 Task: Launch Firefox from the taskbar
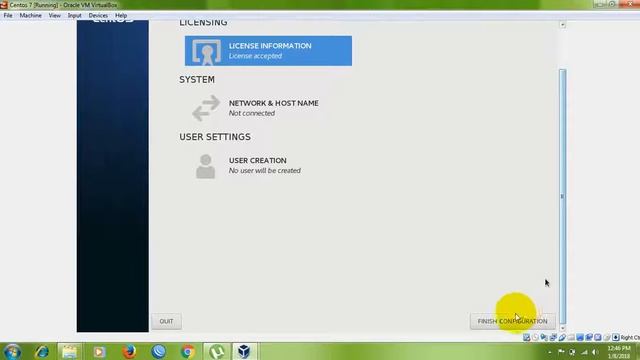click(129, 351)
